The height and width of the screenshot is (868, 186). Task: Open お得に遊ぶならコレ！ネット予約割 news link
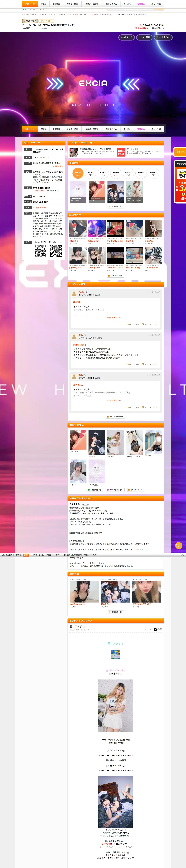pyautogui.click(x=95, y=149)
